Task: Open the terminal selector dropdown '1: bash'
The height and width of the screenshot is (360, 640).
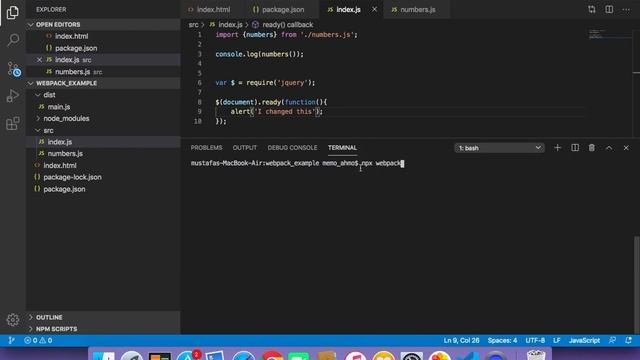Action: point(499,148)
